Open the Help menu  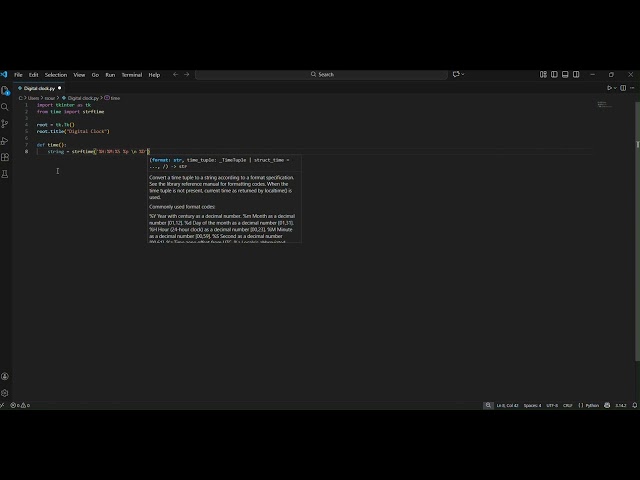pyautogui.click(x=154, y=75)
